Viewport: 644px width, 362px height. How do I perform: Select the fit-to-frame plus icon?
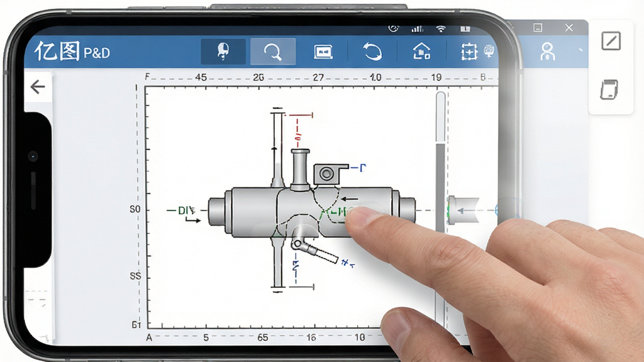469,52
